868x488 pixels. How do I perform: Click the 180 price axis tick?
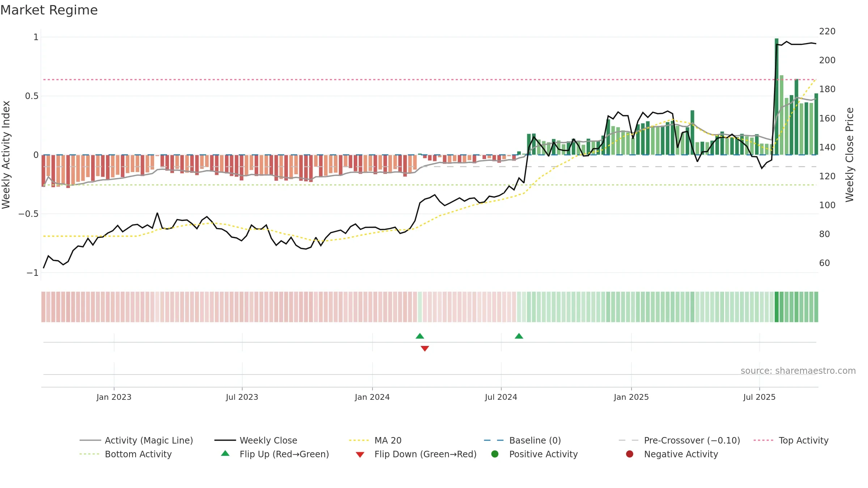827,89
